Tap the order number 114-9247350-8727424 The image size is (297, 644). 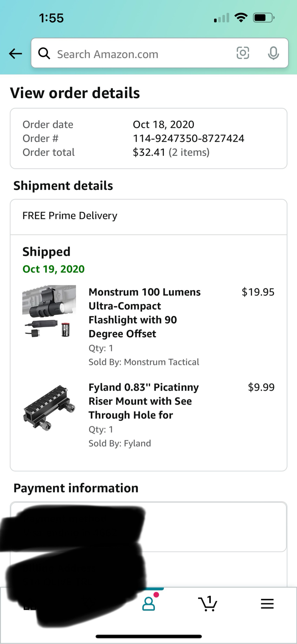(x=188, y=138)
